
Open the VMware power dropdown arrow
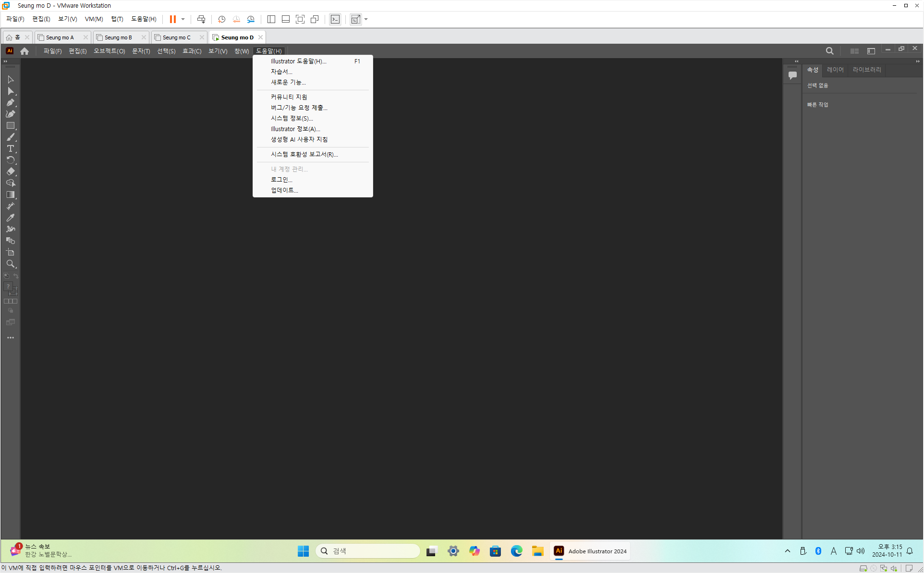coord(183,19)
